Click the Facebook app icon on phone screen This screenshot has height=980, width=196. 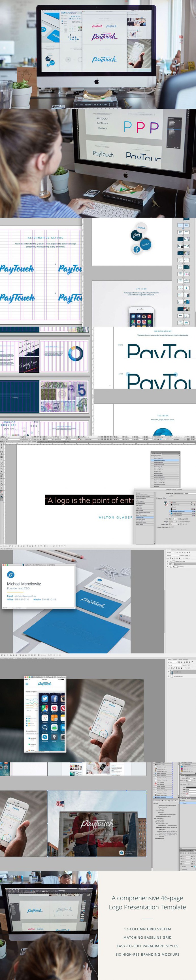click(54, 699)
